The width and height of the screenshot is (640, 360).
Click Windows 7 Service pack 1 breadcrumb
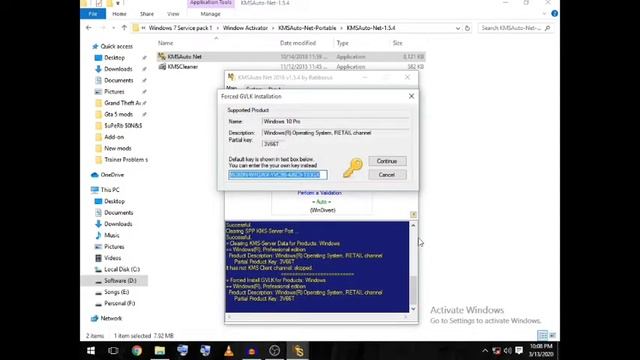(180, 28)
